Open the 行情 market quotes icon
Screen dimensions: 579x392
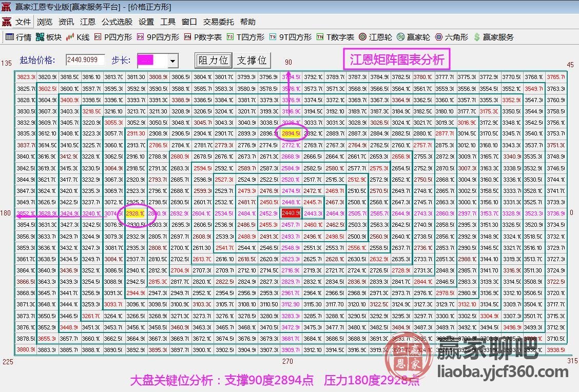pyautogui.click(x=10, y=37)
